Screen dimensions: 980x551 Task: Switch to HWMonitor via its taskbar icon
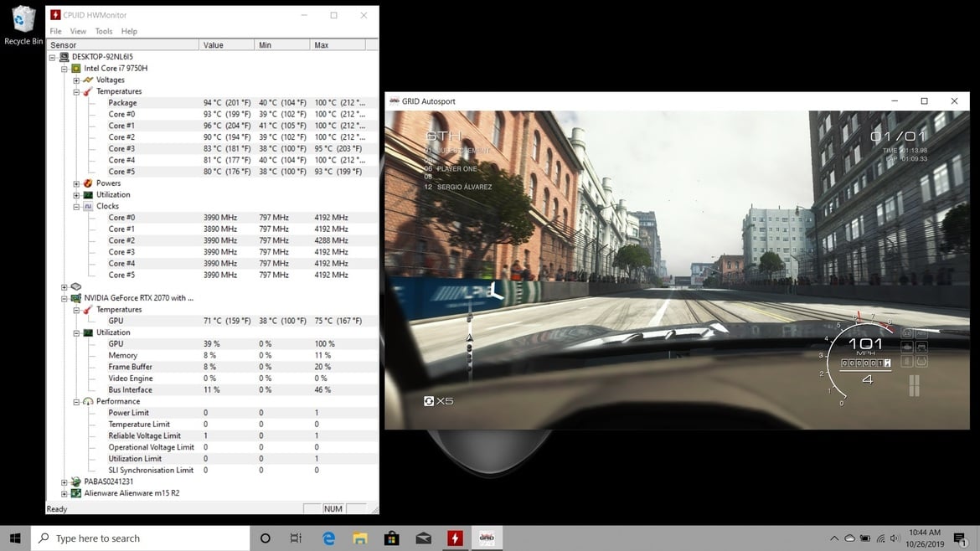click(x=455, y=538)
